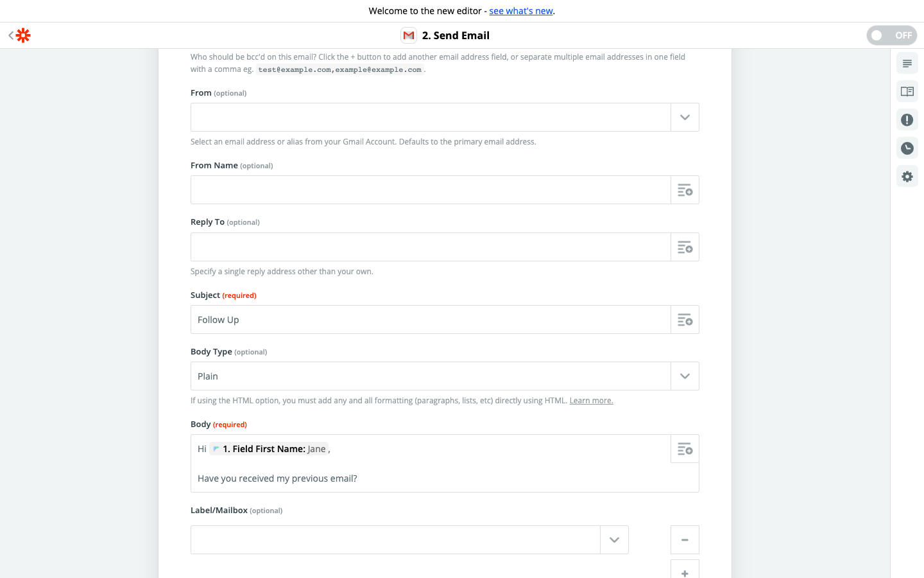Click the Zapier logo icon
The height and width of the screenshot is (578, 924).
point(23,35)
